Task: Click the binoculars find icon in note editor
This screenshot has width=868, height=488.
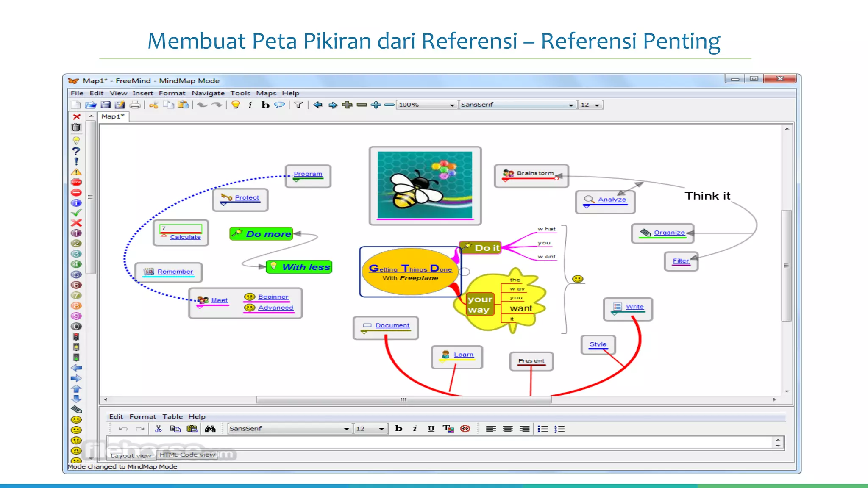Action: pos(210,429)
